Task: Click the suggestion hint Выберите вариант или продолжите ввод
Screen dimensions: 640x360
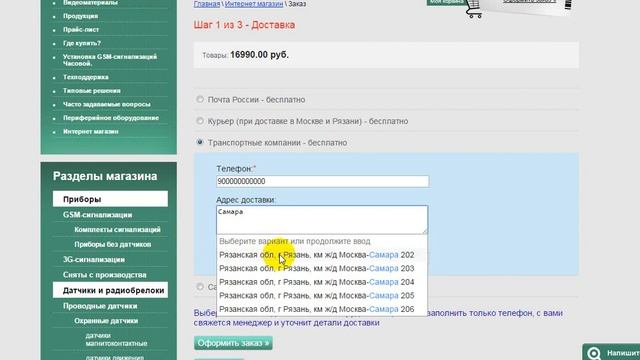Action: point(295,241)
